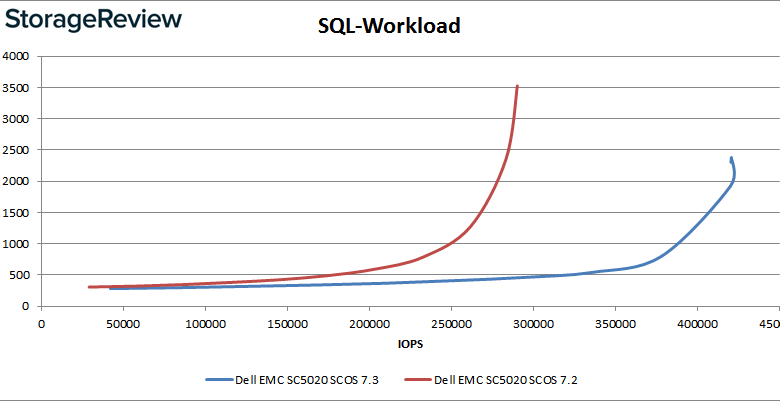Click the red legend line swatch
Image resolution: width=780 pixels, height=401 pixels.
click(417, 380)
